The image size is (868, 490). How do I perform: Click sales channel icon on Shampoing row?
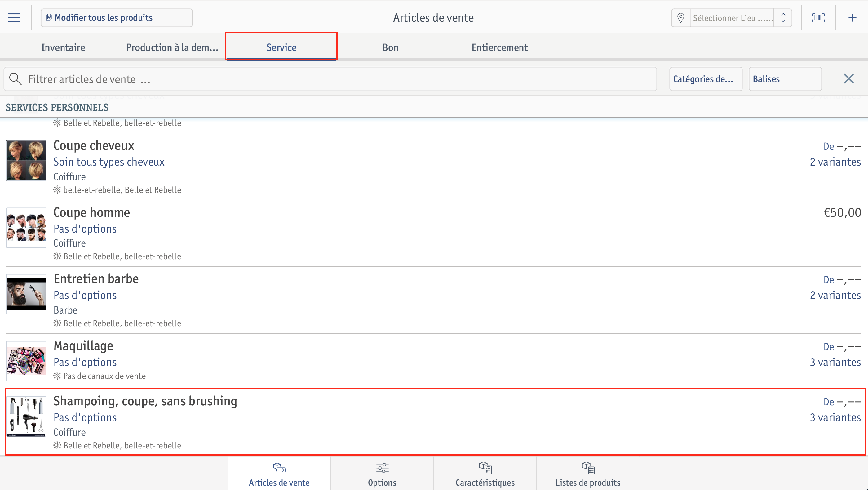click(57, 445)
